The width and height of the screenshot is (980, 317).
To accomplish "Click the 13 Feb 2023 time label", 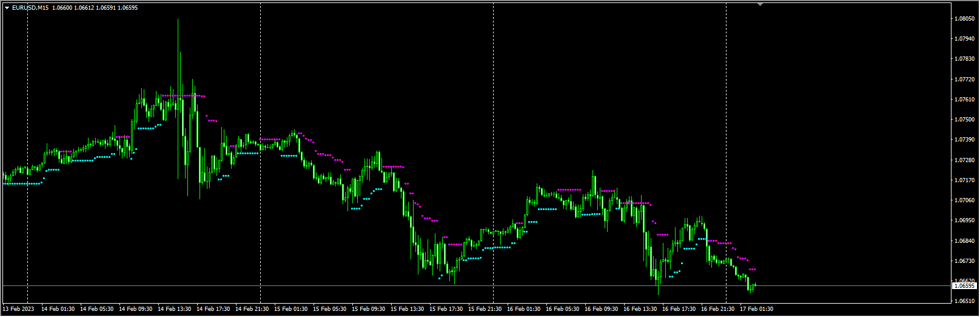I will pos(18,309).
